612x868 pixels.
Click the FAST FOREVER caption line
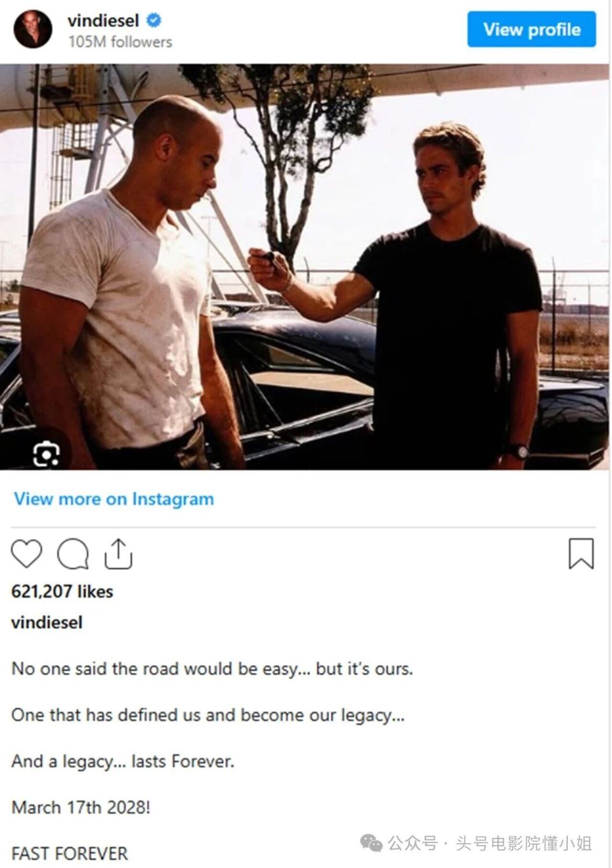[x=69, y=853]
